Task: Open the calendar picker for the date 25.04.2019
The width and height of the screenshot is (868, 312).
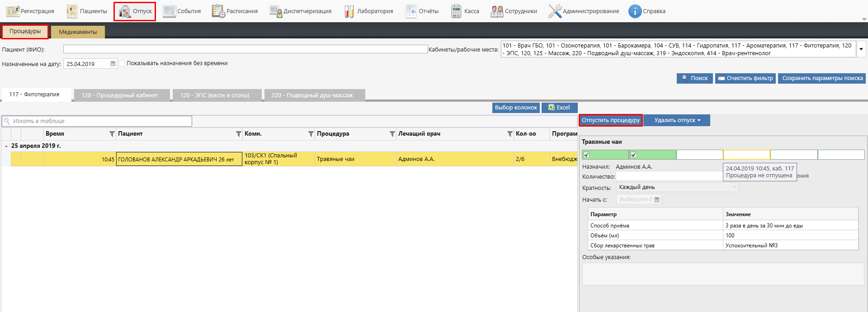Action: [x=113, y=64]
